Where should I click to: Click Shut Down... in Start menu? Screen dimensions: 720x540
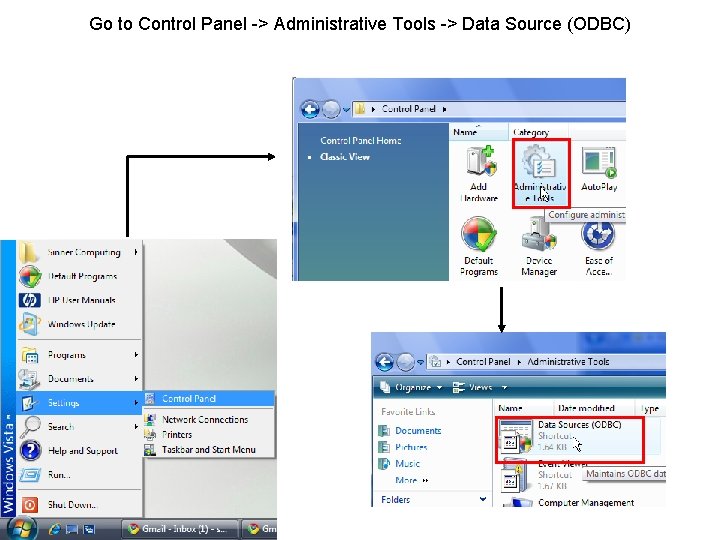(x=80, y=505)
